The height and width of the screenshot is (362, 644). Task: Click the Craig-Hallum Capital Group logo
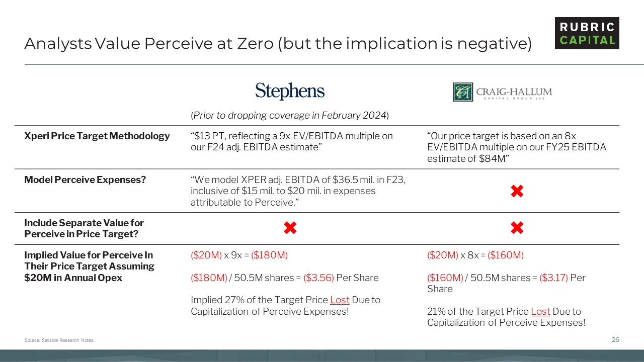[502, 92]
